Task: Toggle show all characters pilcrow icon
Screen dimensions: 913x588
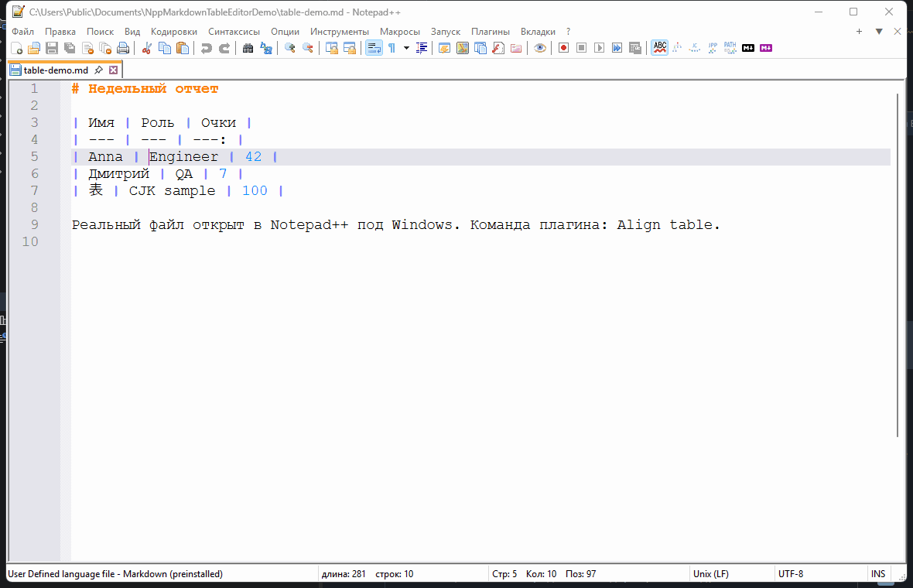Action: 392,48
